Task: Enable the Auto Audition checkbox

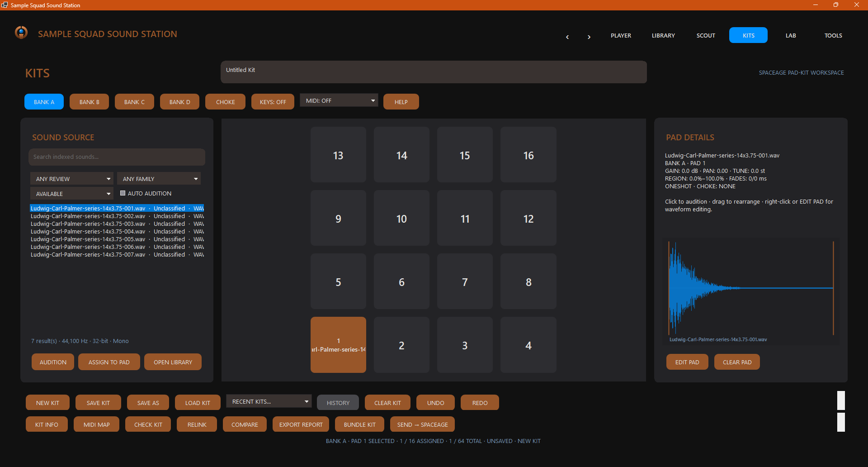Action: (x=123, y=193)
